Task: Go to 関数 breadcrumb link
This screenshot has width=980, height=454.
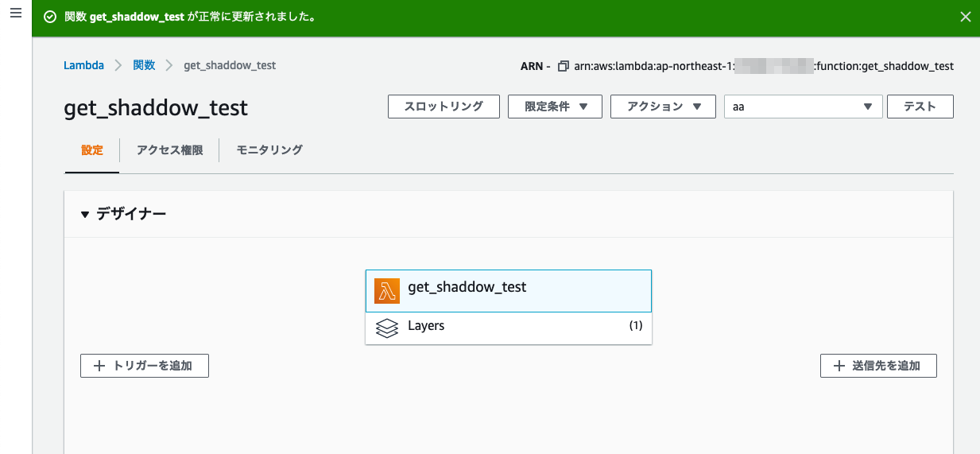Action: click(x=144, y=65)
